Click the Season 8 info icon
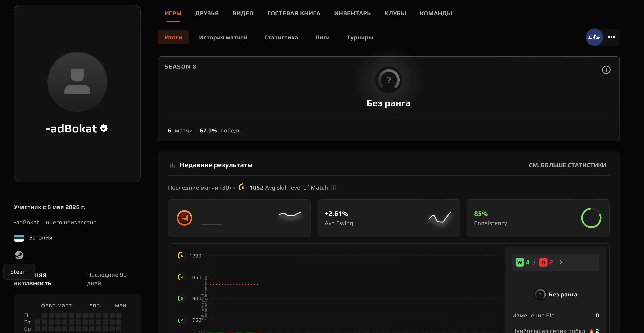 pos(606,70)
